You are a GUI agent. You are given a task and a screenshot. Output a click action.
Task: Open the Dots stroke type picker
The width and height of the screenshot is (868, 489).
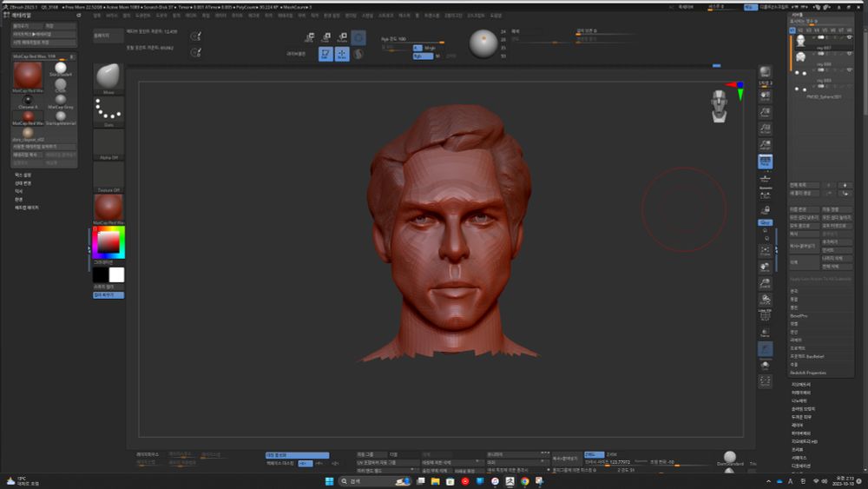(x=108, y=111)
